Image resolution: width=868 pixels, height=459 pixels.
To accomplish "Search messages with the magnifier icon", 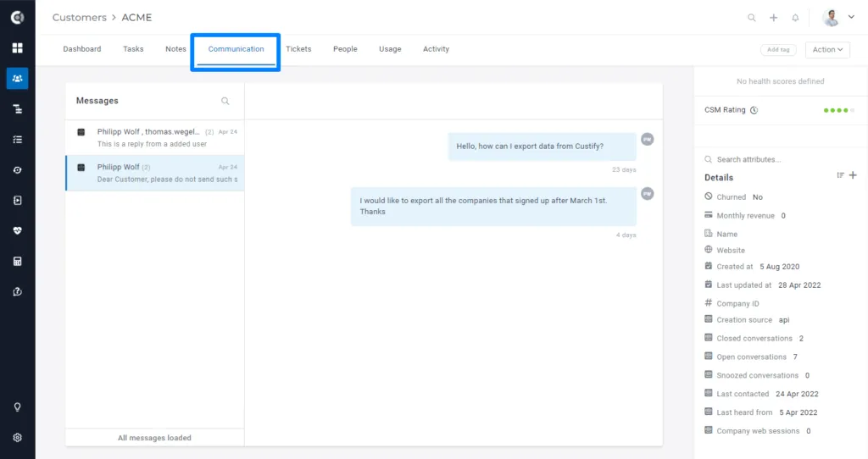I will point(225,101).
